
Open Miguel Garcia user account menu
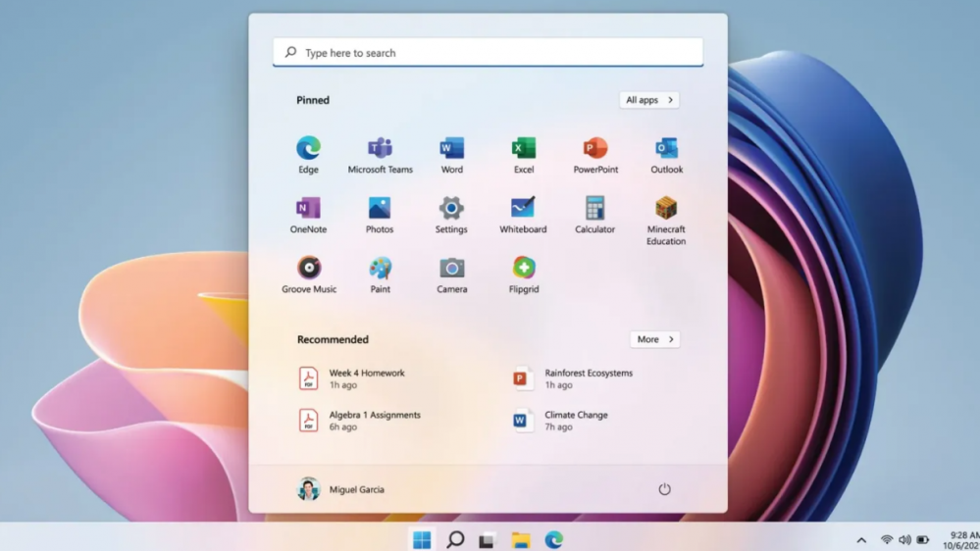tap(340, 489)
